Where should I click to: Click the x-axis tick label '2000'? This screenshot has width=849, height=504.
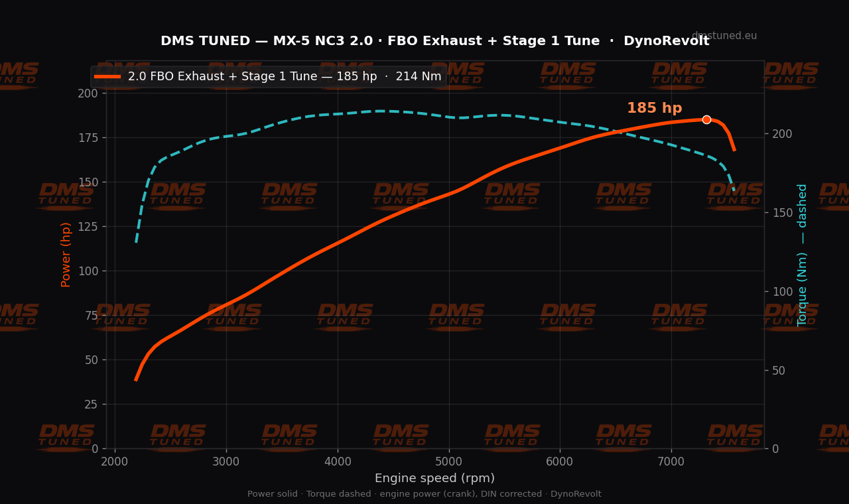115,461
